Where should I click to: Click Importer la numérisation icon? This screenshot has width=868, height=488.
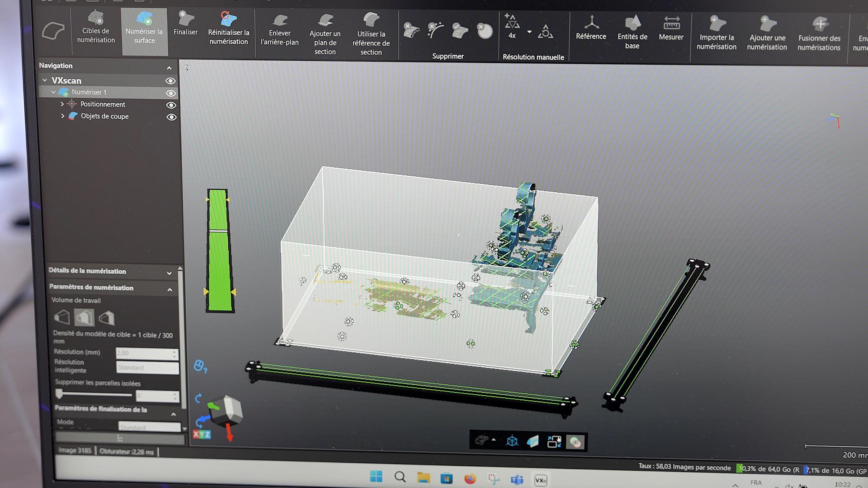[717, 23]
